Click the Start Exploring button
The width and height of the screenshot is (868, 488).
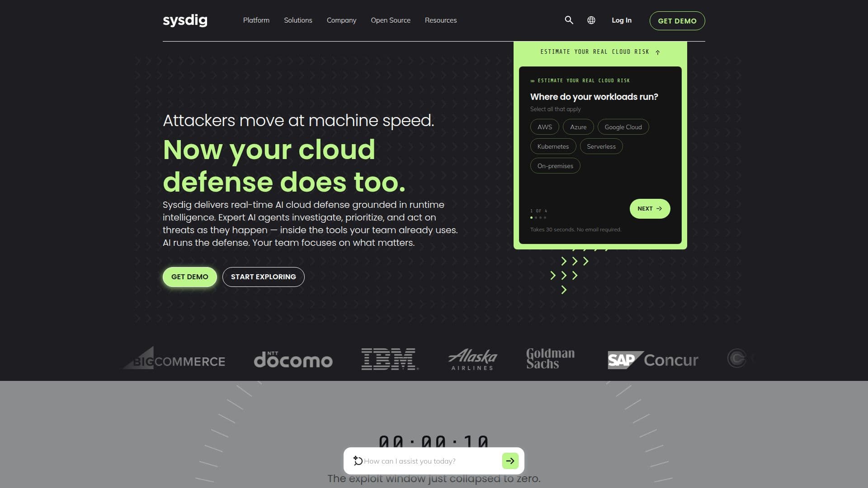pyautogui.click(x=263, y=277)
